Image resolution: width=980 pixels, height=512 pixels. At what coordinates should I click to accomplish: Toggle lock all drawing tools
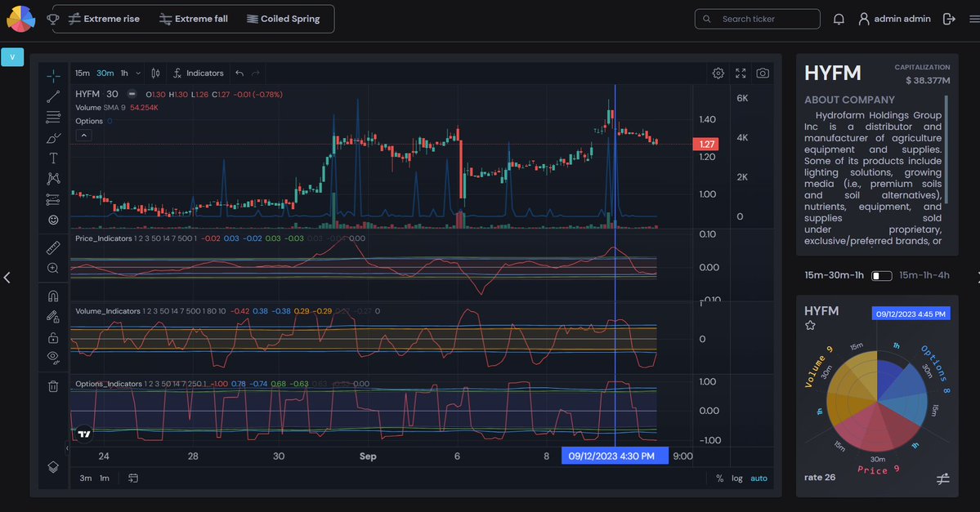(x=53, y=337)
